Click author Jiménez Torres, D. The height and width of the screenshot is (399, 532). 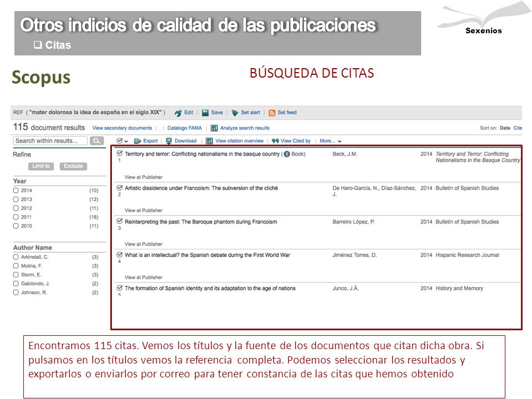click(355, 255)
